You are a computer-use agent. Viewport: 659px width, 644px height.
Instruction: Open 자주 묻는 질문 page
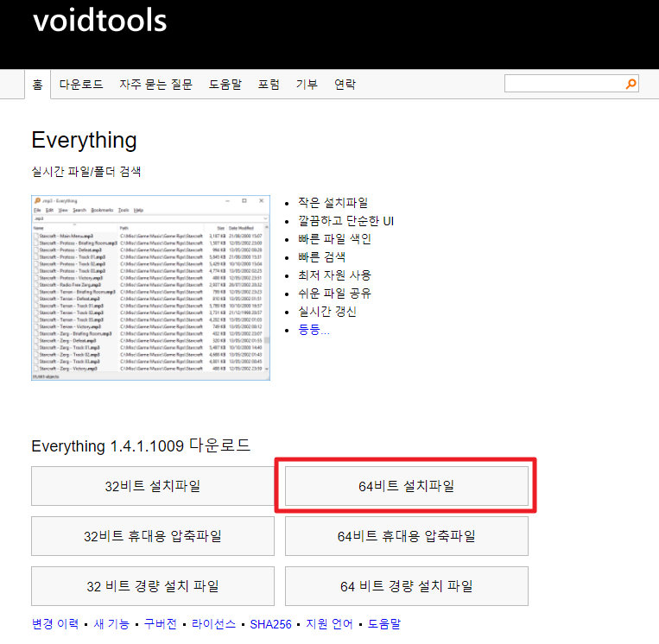155,85
